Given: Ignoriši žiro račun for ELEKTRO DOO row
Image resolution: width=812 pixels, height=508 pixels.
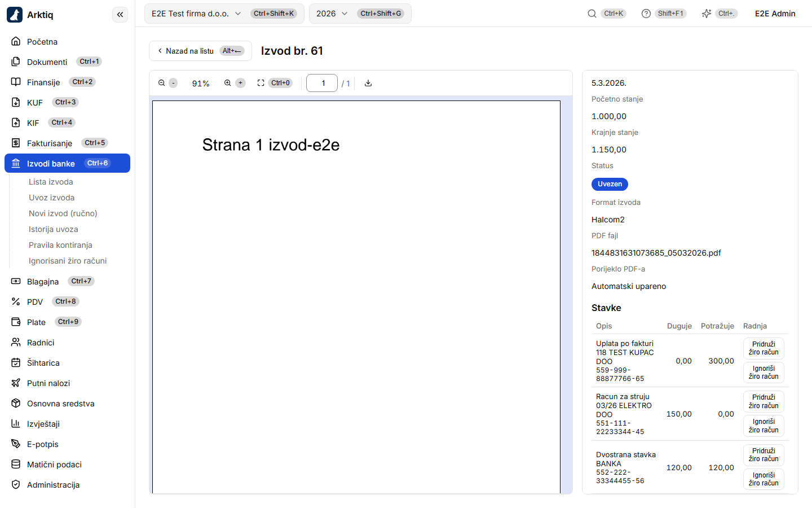Looking at the screenshot, I should (764, 426).
